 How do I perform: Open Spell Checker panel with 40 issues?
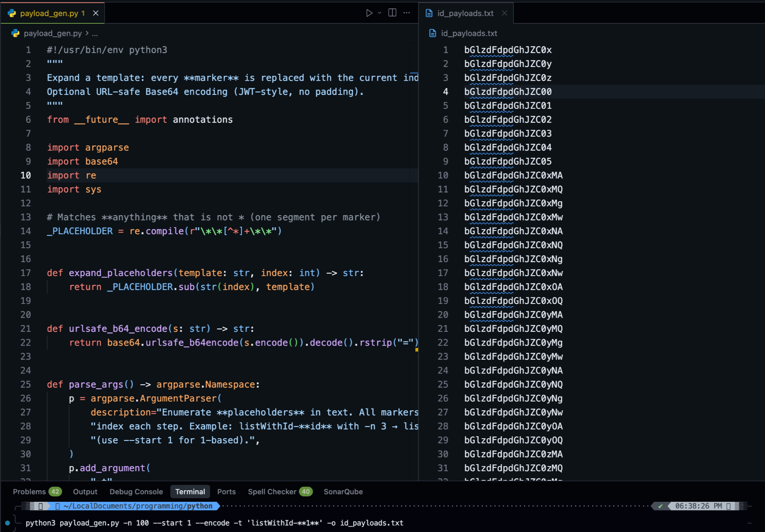(280, 491)
